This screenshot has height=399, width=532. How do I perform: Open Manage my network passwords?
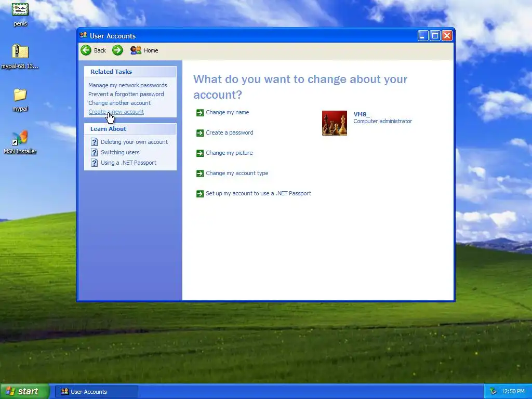[x=128, y=85]
